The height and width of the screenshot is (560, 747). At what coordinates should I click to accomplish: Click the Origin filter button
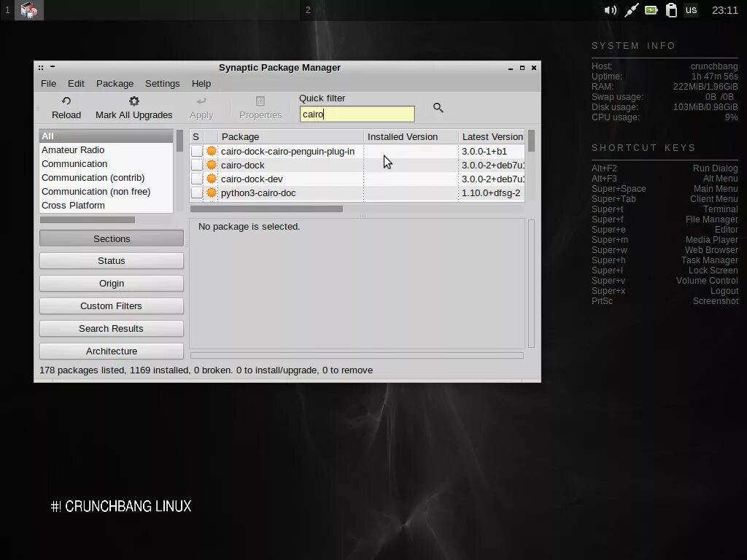[x=112, y=284]
